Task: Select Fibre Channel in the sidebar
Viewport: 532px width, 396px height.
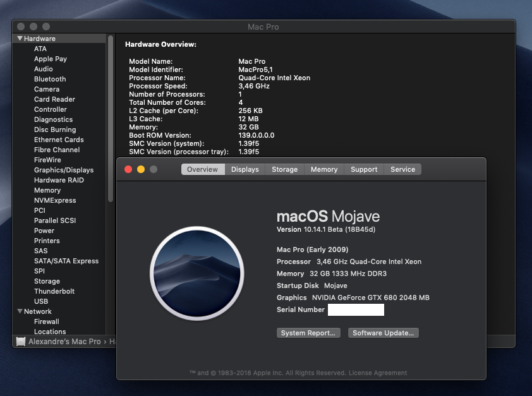Action: [57, 150]
